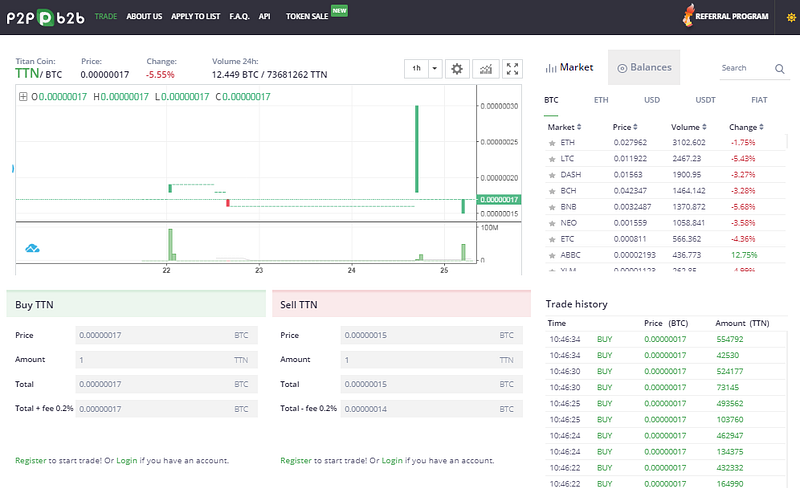Click the -5.55% change value
Screen dimensions: 800x488
(x=160, y=75)
